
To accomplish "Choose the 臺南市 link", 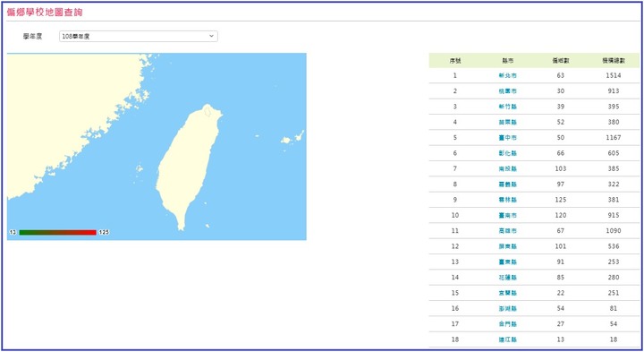I will pos(508,215).
